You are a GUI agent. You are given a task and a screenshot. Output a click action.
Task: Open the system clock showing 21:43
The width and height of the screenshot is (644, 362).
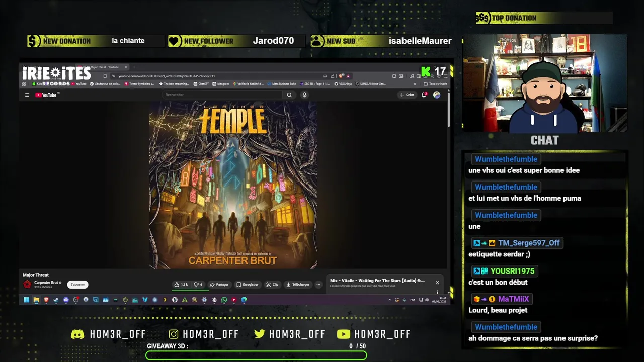(x=439, y=300)
